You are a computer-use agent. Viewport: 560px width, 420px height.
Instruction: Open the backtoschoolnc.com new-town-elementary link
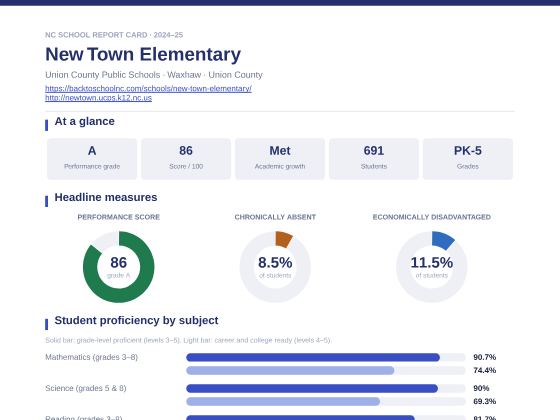pos(148,88)
